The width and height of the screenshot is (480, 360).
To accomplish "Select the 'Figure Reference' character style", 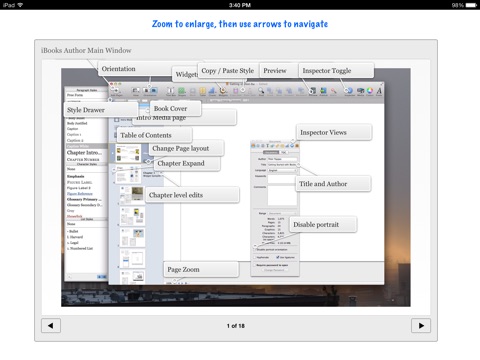I will (x=80, y=194).
